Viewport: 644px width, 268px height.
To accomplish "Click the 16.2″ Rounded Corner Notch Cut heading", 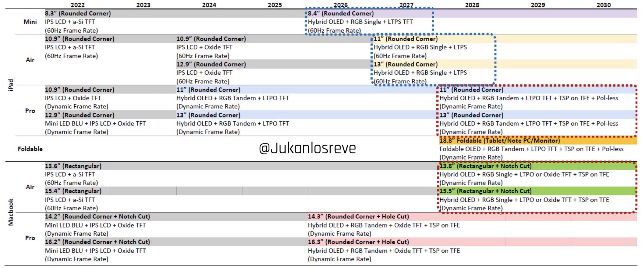I will coord(97,242).
